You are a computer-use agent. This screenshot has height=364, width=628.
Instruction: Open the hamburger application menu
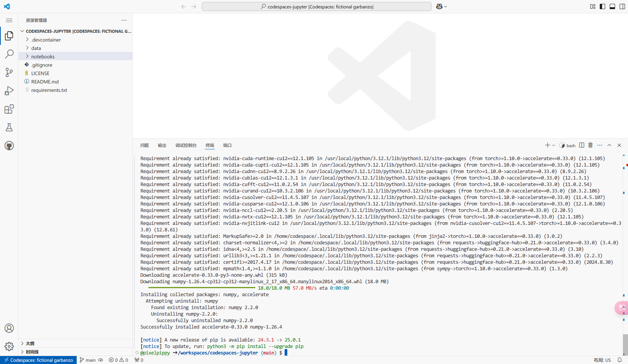pos(9,20)
